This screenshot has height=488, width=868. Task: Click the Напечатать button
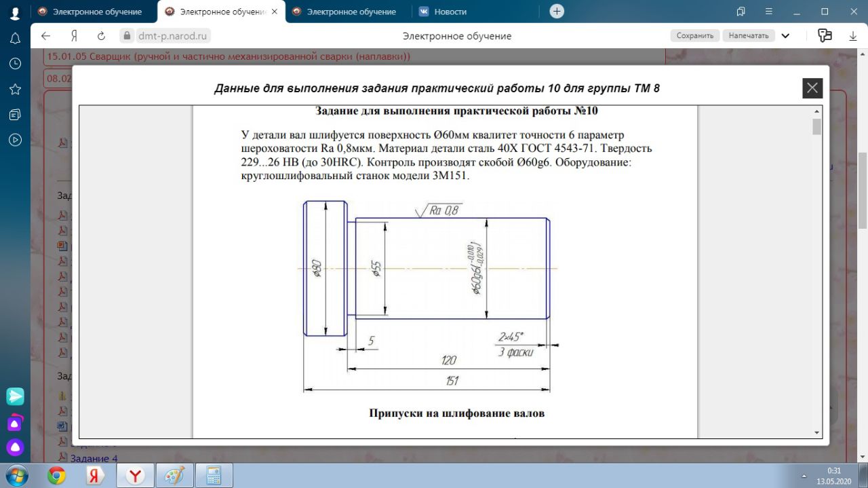[749, 36]
